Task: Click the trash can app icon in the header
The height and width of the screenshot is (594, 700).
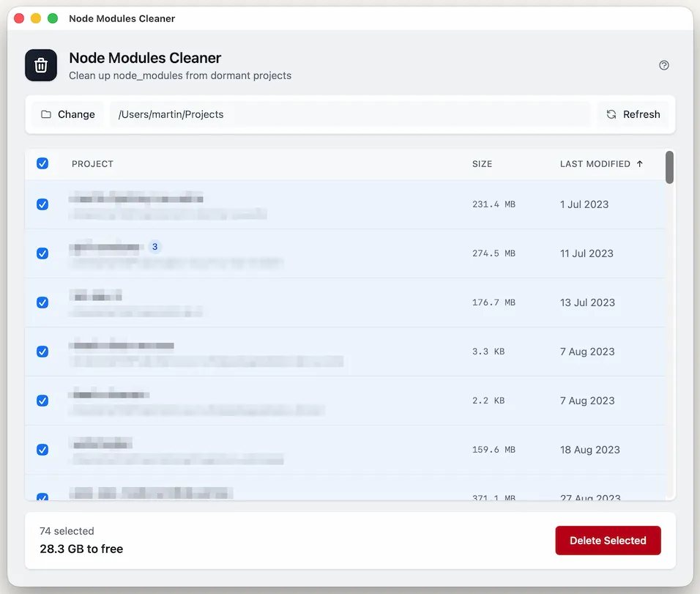Action: click(x=41, y=65)
